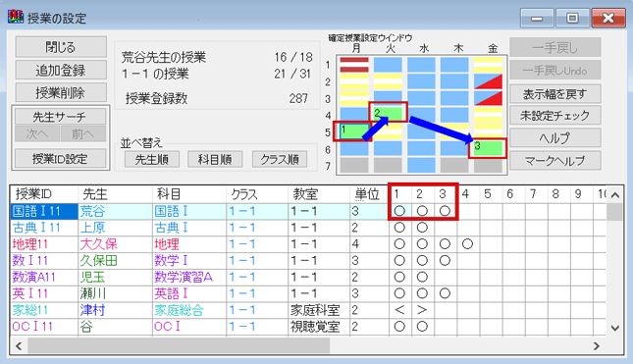Click 地理11's circle in column 4
633x364 pixels.
click(467, 244)
